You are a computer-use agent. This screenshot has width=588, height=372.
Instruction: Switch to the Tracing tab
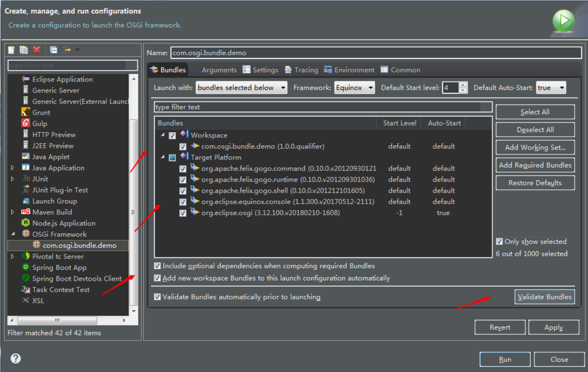coord(301,70)
